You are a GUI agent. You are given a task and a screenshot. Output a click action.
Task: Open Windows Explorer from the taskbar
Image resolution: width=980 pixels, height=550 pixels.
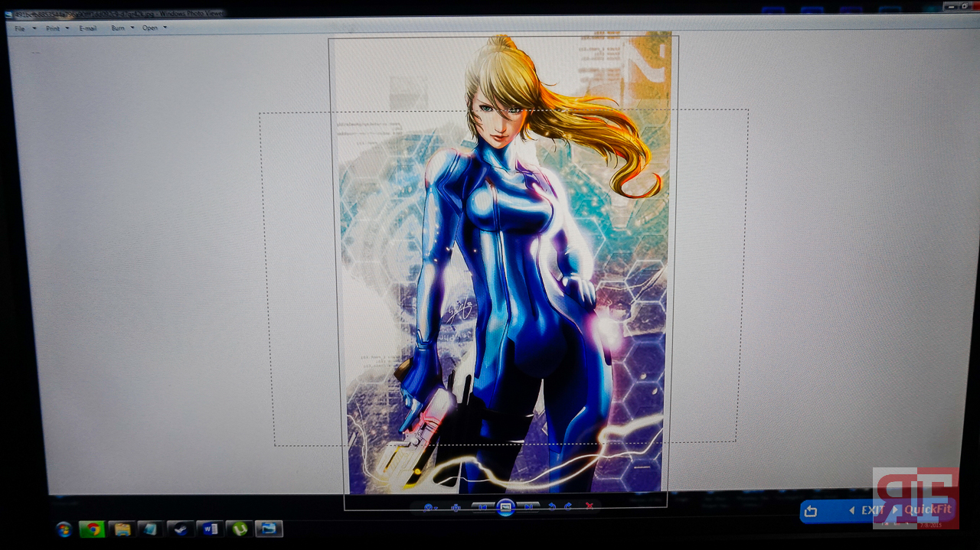tap(122, 529)
